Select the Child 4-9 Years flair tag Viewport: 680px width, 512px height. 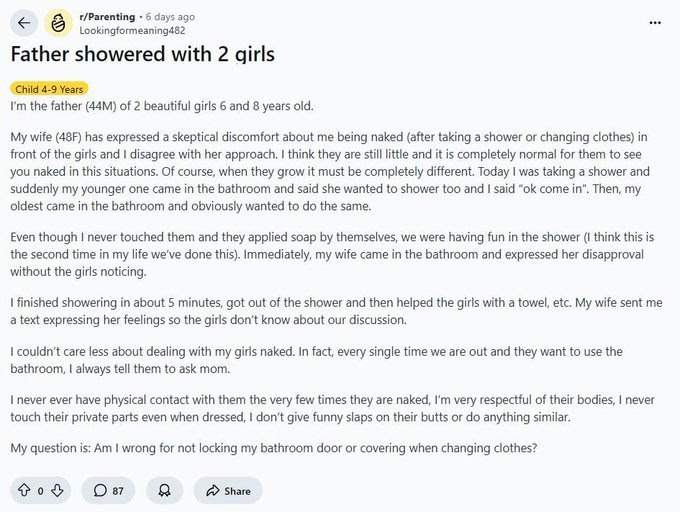tap(49, 89)
